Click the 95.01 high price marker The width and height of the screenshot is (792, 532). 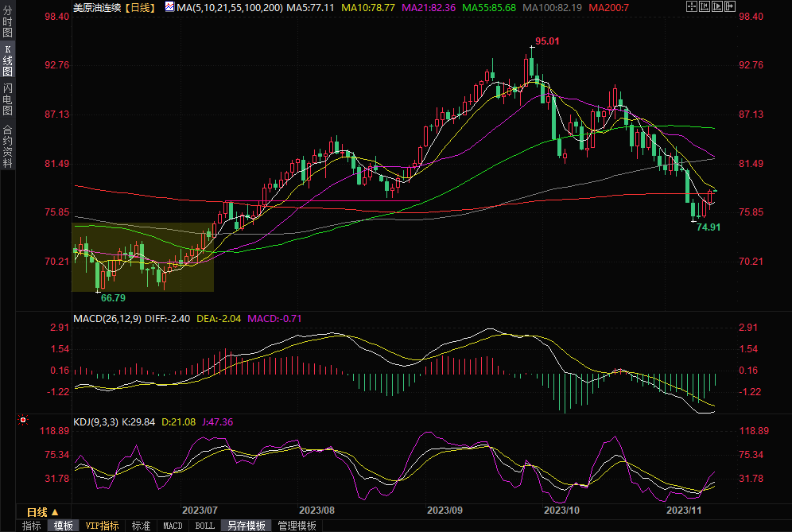coord(547,41)
